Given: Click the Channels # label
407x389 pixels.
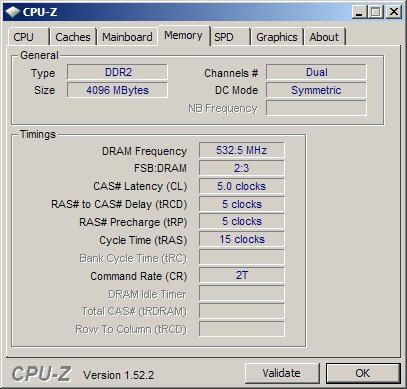Looking at the screenshot, I should [231, 73].
